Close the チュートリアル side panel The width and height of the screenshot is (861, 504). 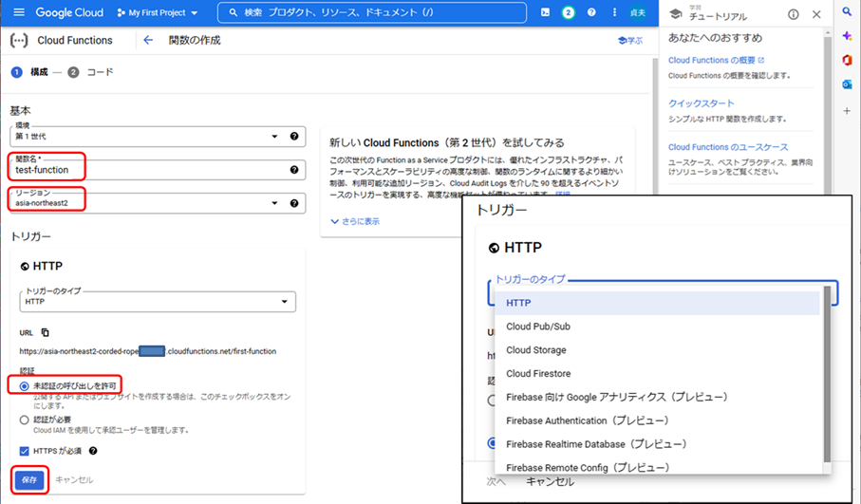pyautogui.click(x=817, y=15)
